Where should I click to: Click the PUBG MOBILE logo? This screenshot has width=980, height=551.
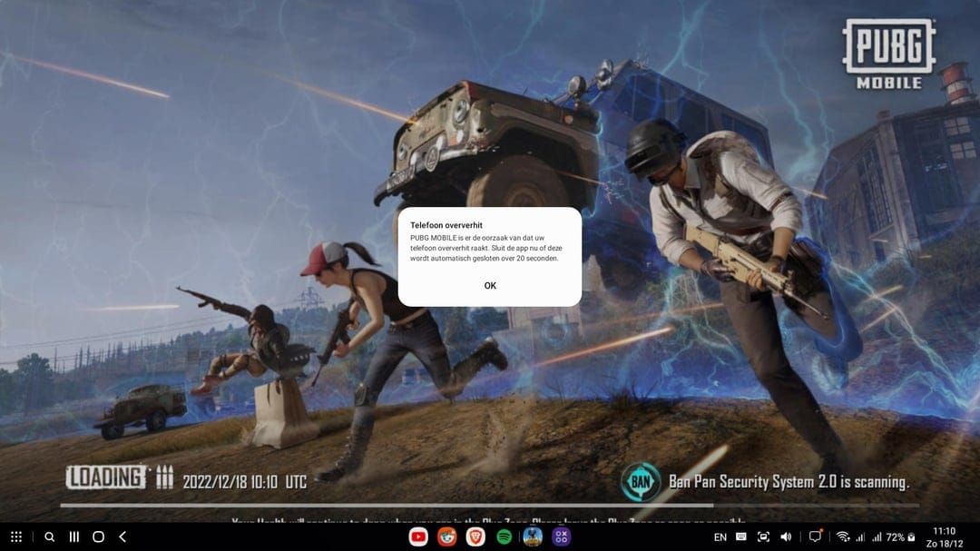888,54
